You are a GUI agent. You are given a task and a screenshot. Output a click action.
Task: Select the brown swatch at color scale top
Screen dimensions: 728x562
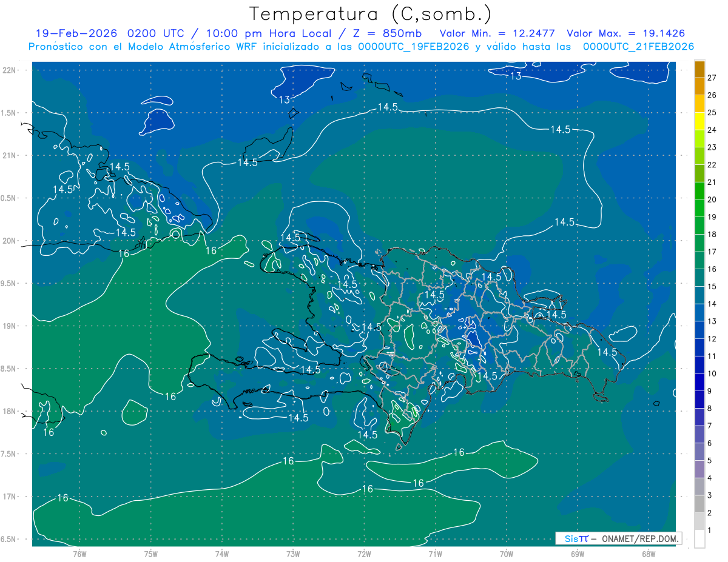[x=699, y=69]
